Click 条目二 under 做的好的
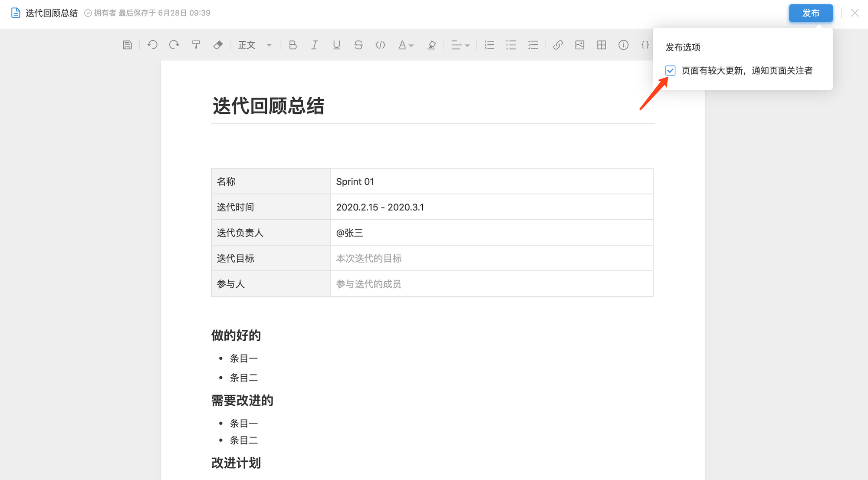 coord(244,378)
